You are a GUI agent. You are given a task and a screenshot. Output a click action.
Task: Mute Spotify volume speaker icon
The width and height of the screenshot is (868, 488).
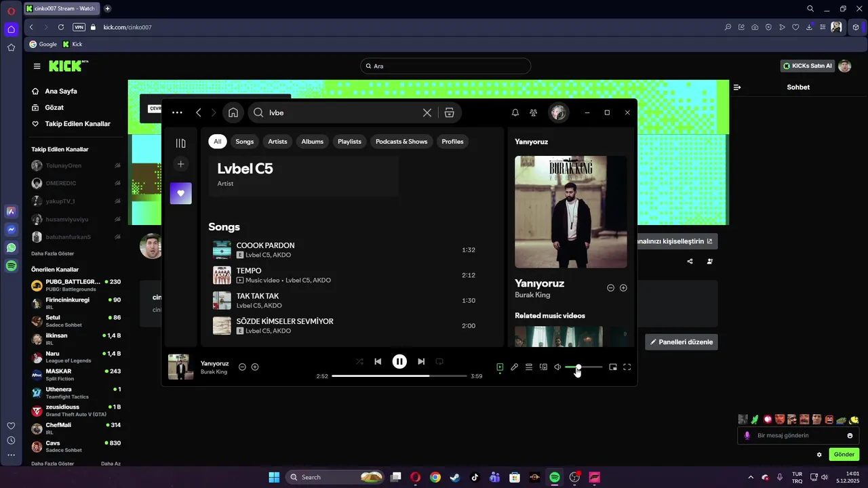[557, 367]
